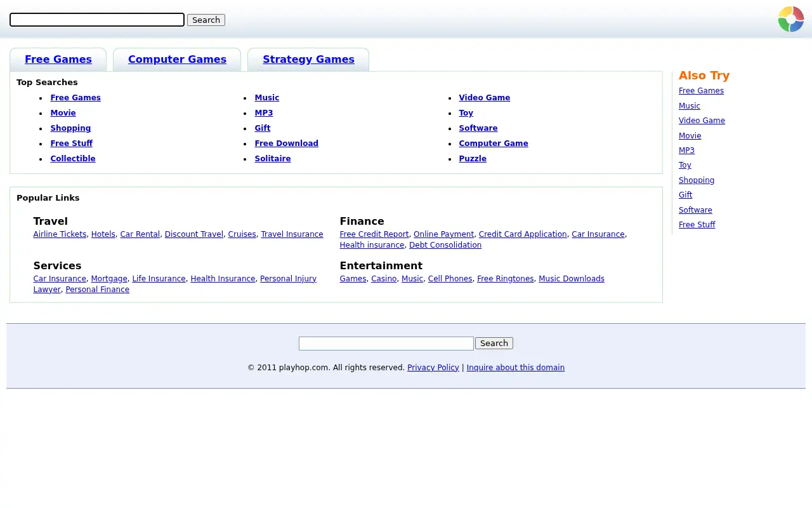Open the Casino link under Entertainment
This screenshot has width=812, height=508.
pyautogui.click(x=384, y=279)
